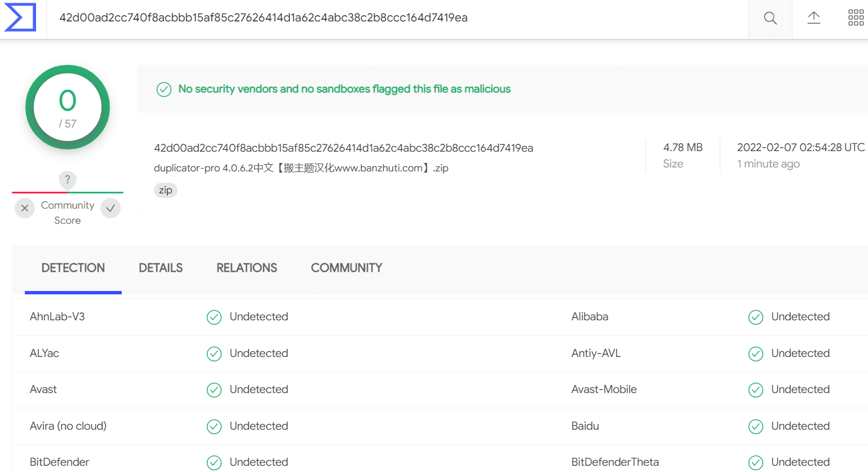868x472 pixels.
Task: Click the Undetected result for BitDefender
Action: tap(259, 462)
